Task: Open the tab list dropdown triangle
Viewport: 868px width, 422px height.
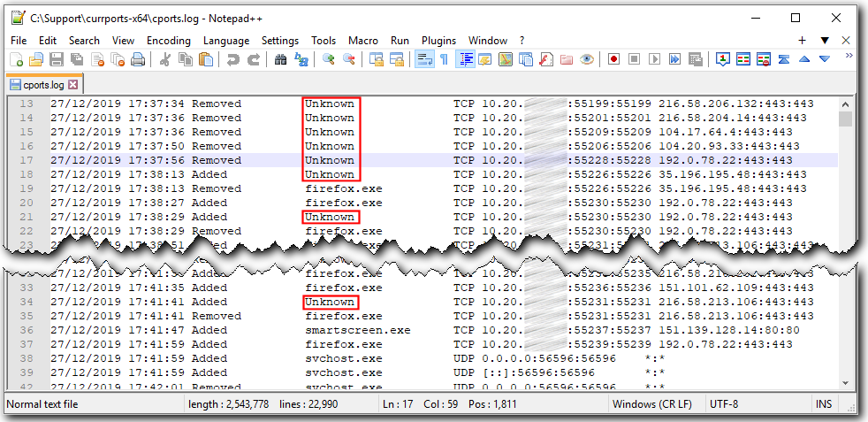Action: (x=825, y=41)
